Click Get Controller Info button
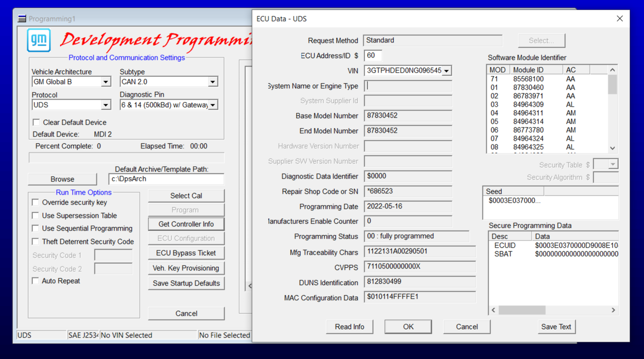This screenshot has height=359, width=644. [x=186, y=224]
